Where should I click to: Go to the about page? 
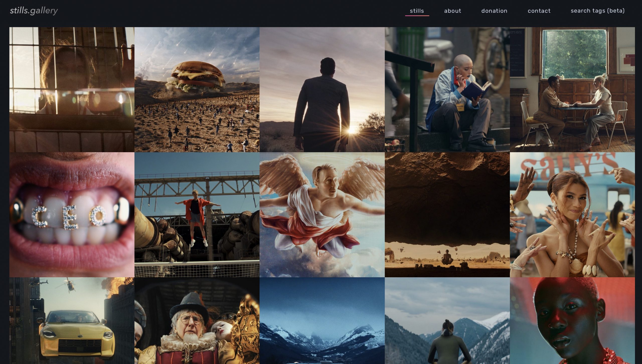[x=452, y=11]
